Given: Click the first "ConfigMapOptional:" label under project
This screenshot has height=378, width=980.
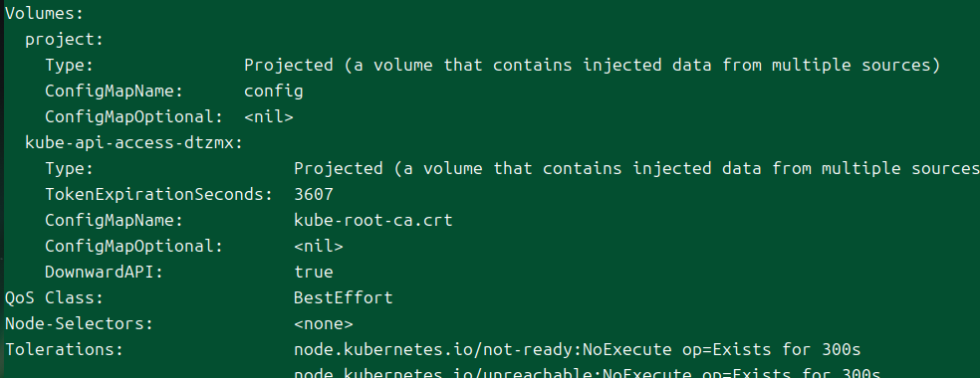Looking at the screenshot, I should [x=133, y=117].
